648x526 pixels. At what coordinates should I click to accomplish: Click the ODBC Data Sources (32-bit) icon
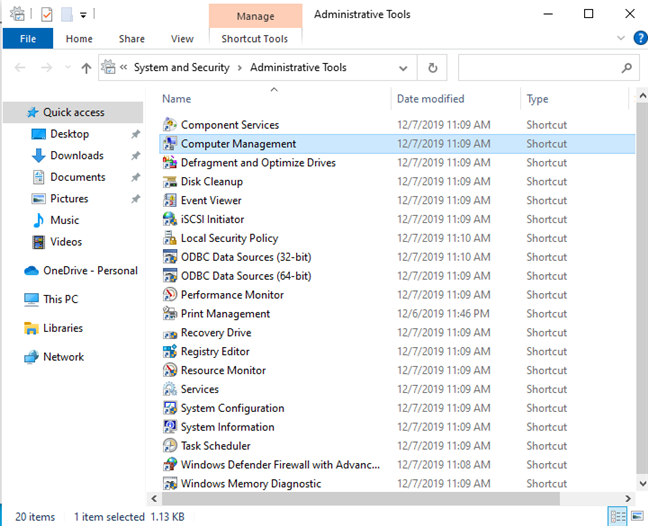pos(169,257)
